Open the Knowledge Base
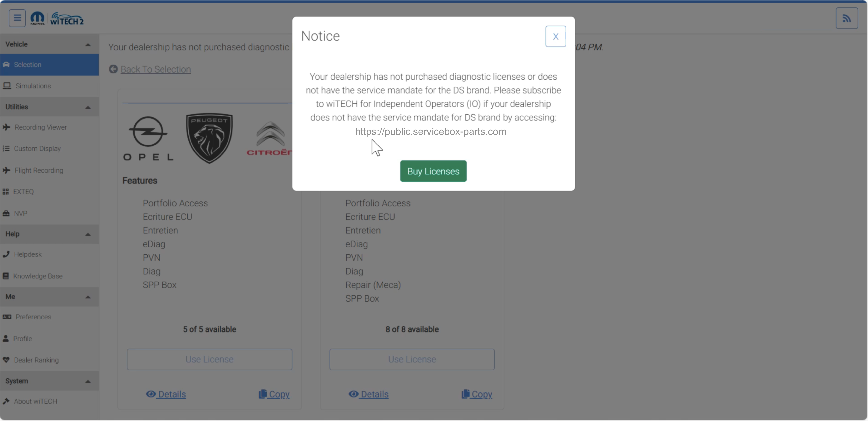The width and height of the screenshot is (868, 421). (x=50, y=276)
